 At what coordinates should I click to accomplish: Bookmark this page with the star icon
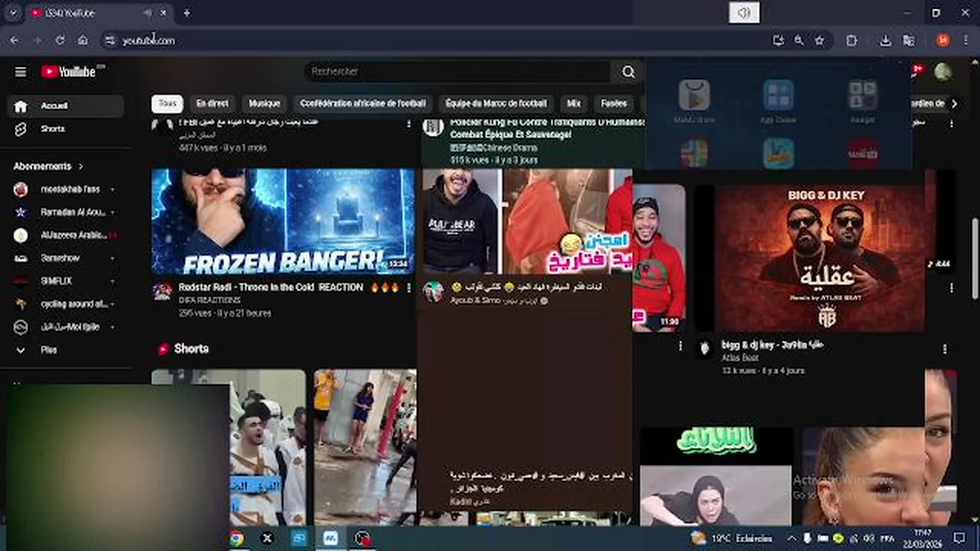[x=819, y=41]
